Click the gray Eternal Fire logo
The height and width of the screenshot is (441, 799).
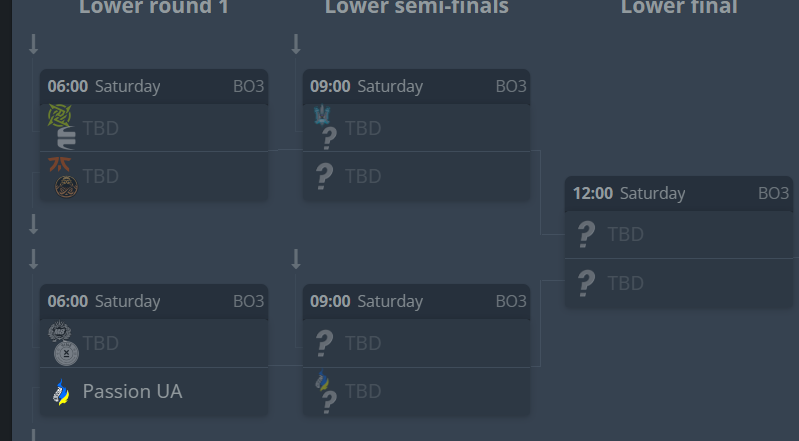(x=66, y=138)
